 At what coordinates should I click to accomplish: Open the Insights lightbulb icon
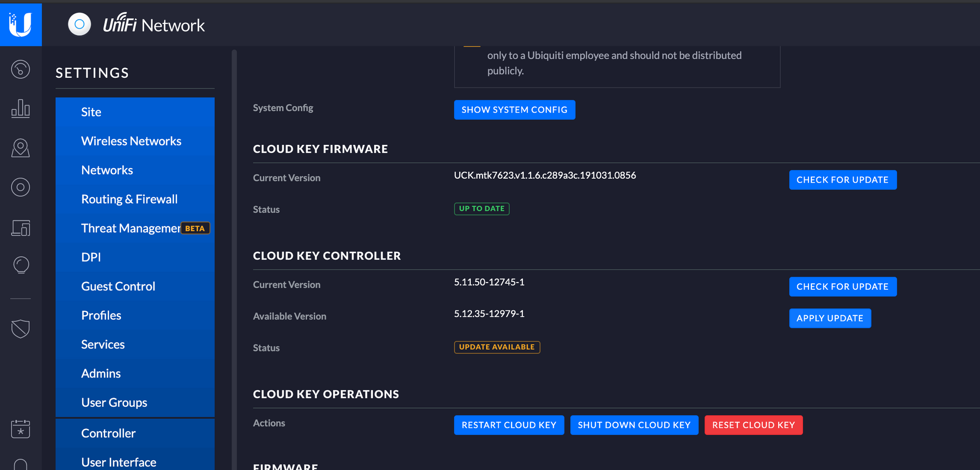pos(21,265)
